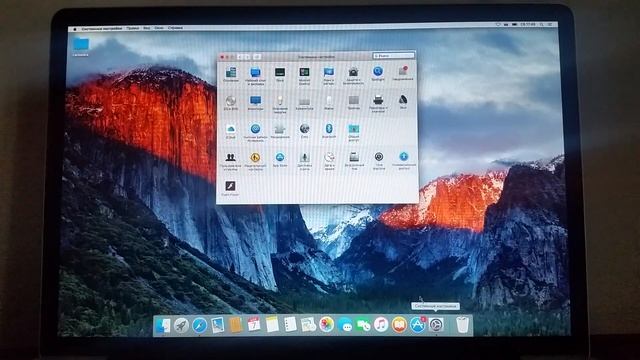
Task: Go back in System Preferences toolbar
Action: click(x=240, y=57)
